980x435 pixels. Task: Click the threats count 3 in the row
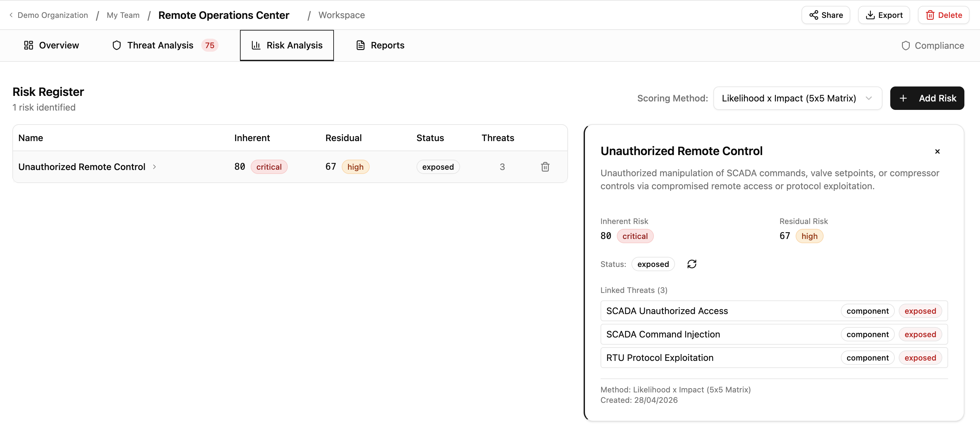(502, 166)
